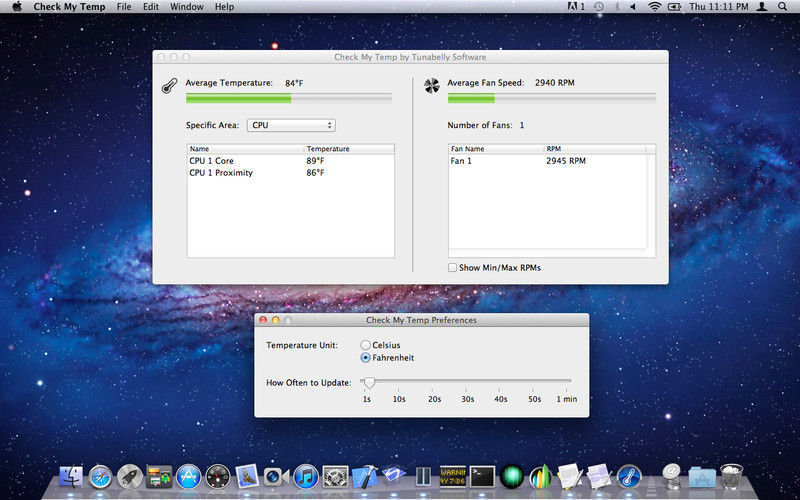Click the 89°F temperature value
This screenshot has width=800, height=500.
pyautogui.click(x=315, y=161)
